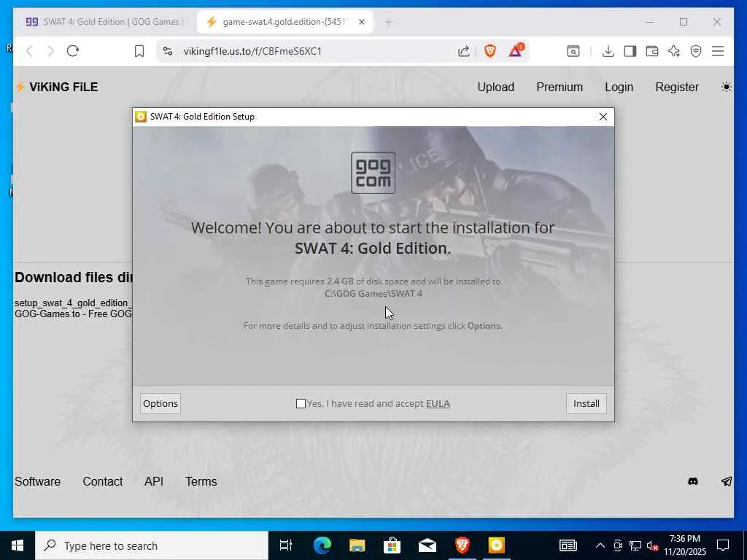Open Task View on the taskbar
Image resolution: width=747 pixels, height=560 pixels.
point(286,545)
